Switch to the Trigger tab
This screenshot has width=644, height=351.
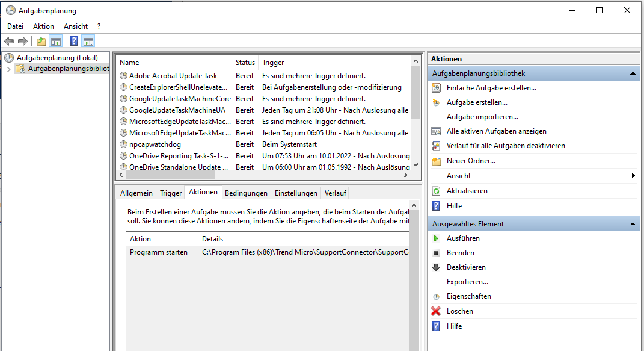coord(171,193)
